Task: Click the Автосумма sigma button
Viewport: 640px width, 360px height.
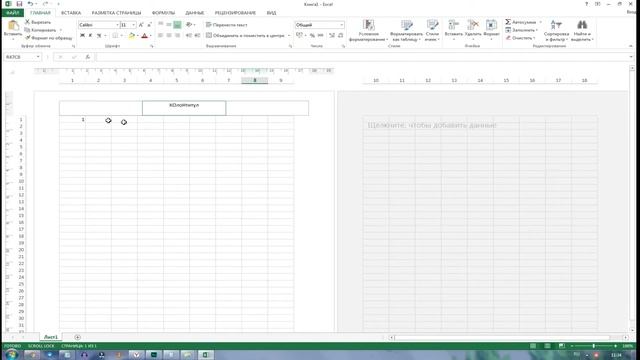Action: click(520, 22)
